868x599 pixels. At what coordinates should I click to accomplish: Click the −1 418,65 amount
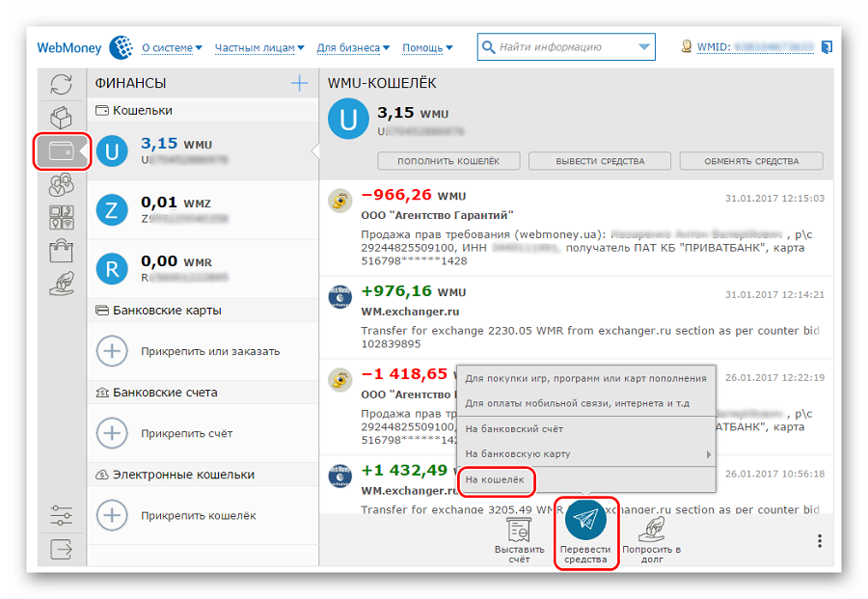(404, 375)
